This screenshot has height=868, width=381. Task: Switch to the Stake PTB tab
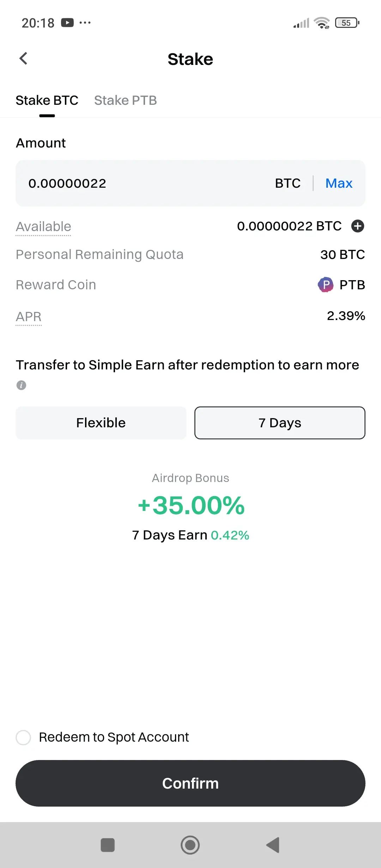click(x=126, y=101)
